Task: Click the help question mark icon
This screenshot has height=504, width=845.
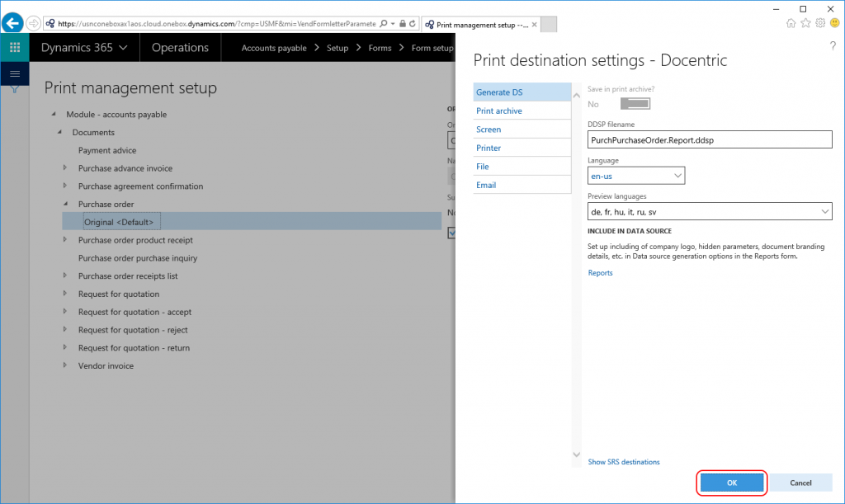Action: 833,46
